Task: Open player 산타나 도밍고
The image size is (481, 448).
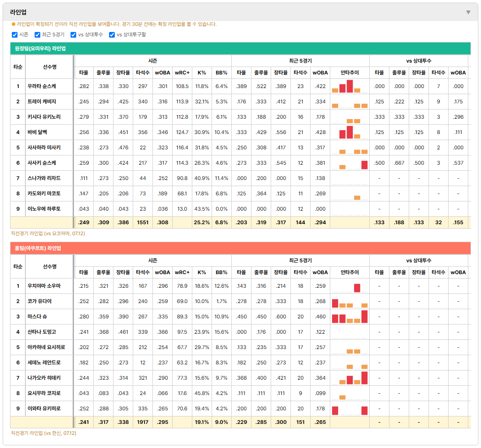Action: (x=42, y=332)
